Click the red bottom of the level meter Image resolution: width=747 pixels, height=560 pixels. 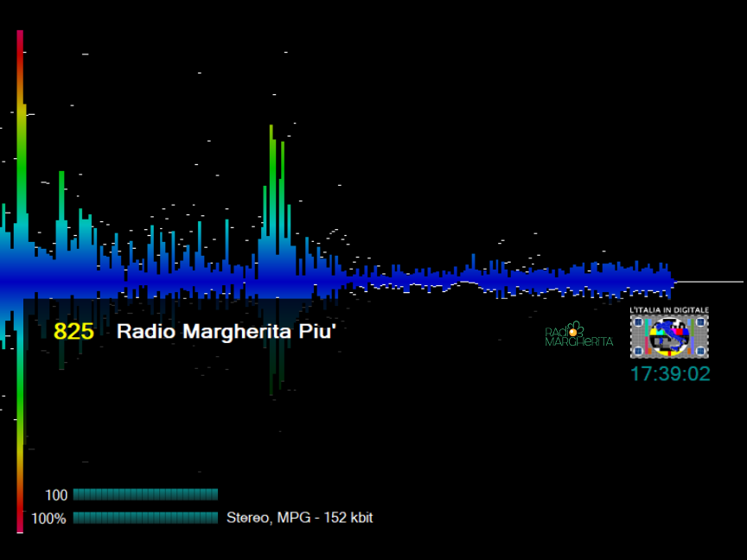pyautogui.click(x=20, y=523)
